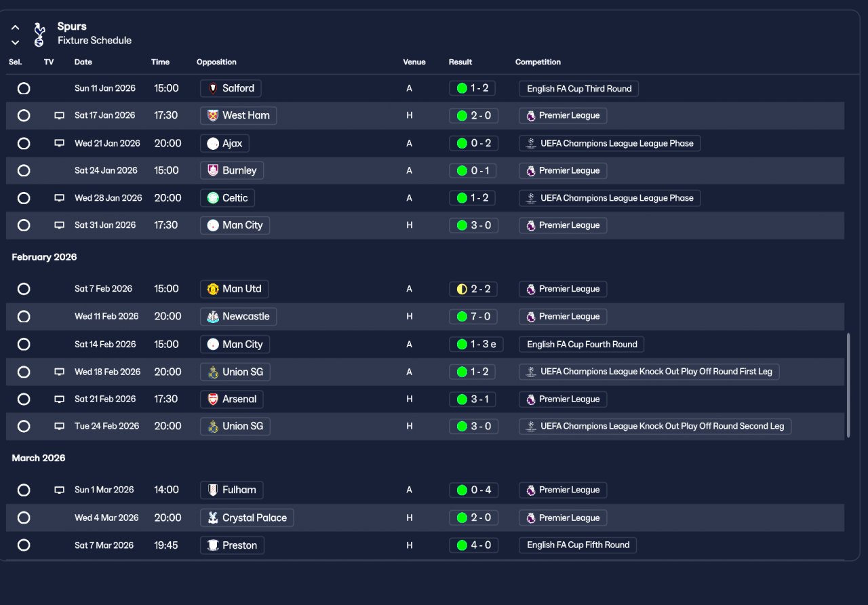Select the Ajax club badge

pos(213,143)
